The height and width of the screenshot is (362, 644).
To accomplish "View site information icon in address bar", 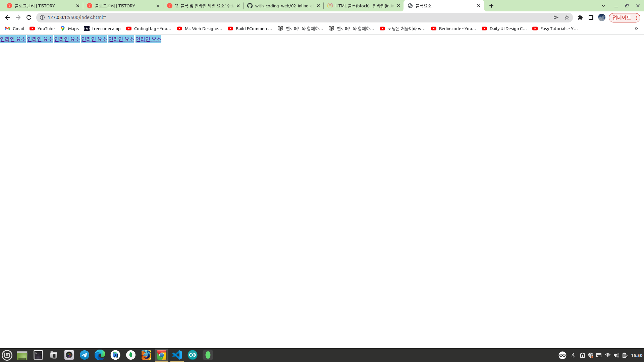I will [x=42, y=17].
